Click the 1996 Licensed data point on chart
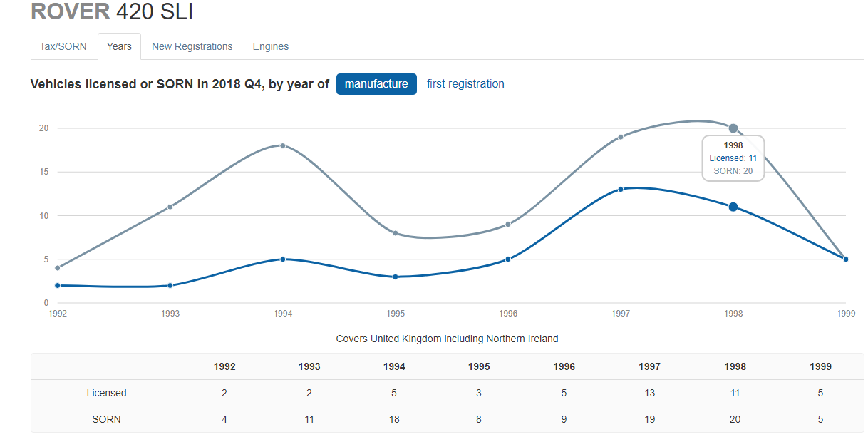The image size is (868, 437). coord(508,259)
